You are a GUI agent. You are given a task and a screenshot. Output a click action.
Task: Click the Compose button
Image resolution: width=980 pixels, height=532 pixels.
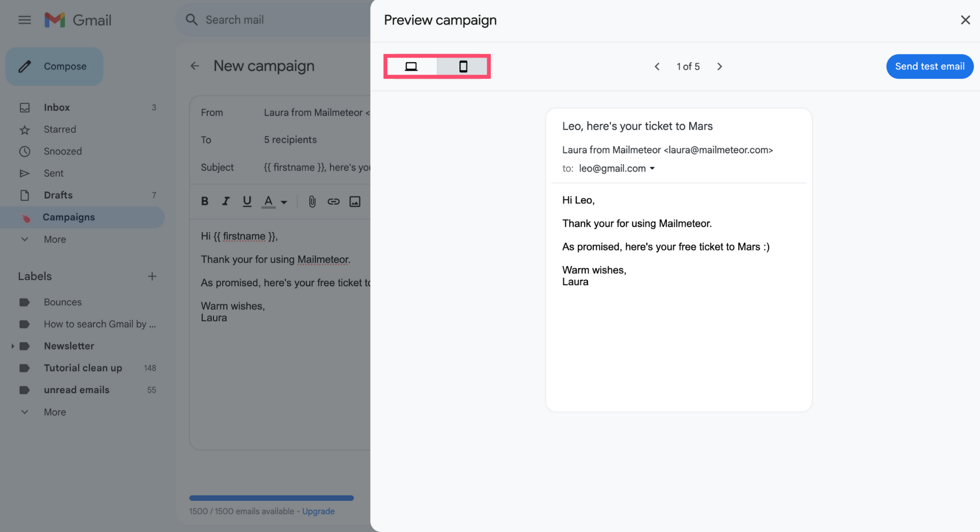coord(55,66)
